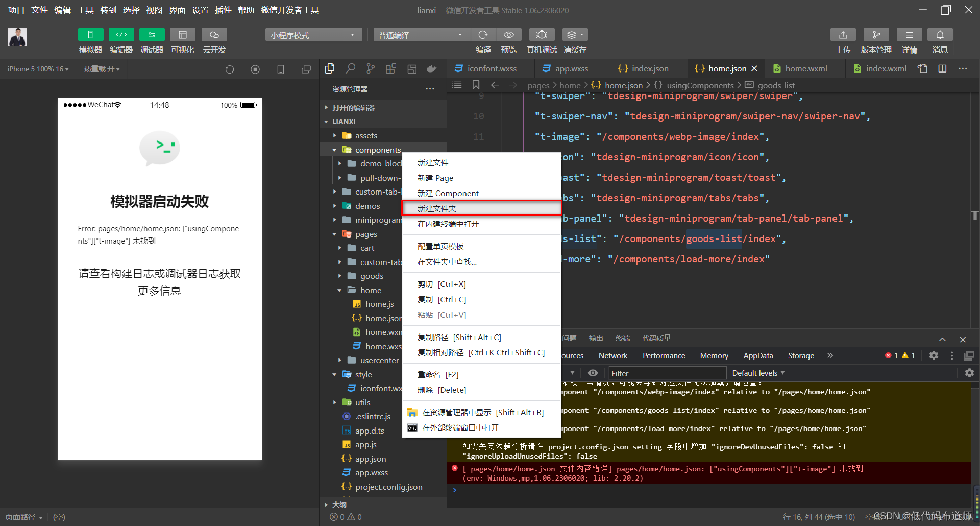Image resolution: width=980 pixels, height=526 pixels.
Task: Choose 重命名 rename menu entry
Action: point(482,374)
